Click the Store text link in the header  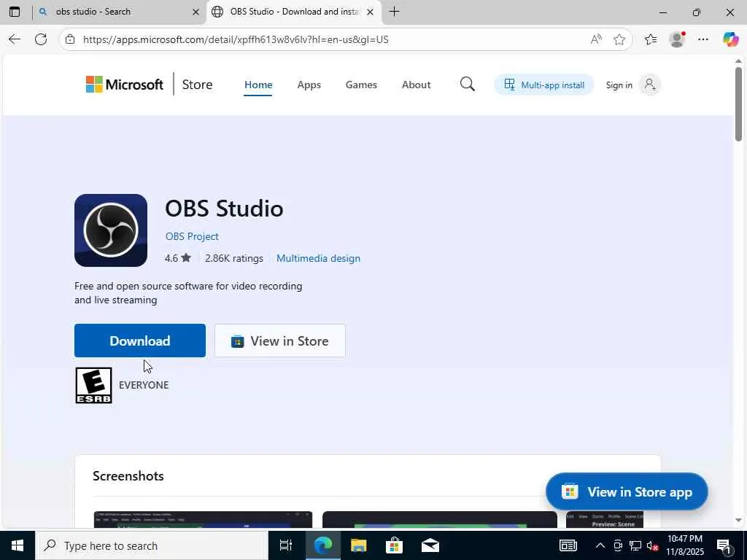(197, 85)
